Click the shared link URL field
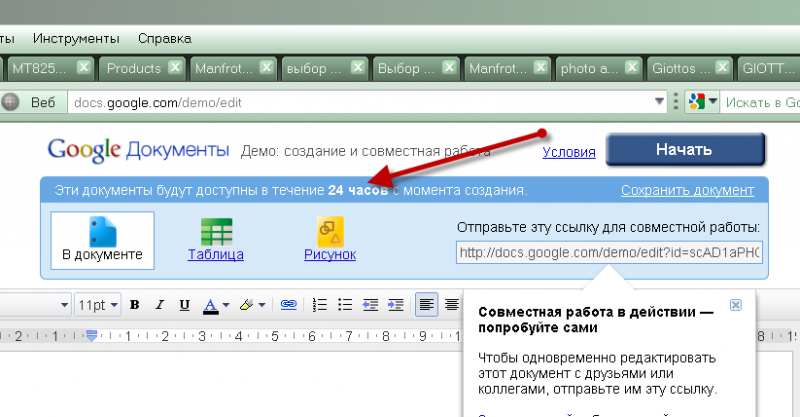The image size is (800, 417). (x=609, y=253)
